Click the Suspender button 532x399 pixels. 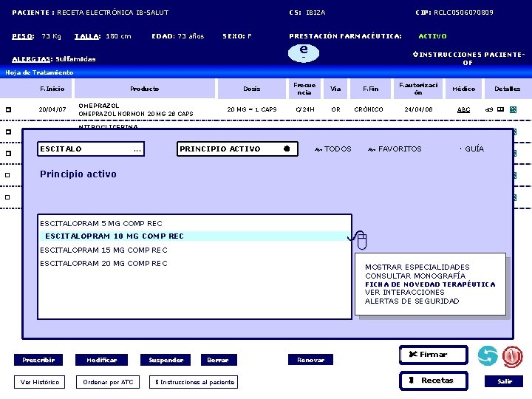[166, 360]
